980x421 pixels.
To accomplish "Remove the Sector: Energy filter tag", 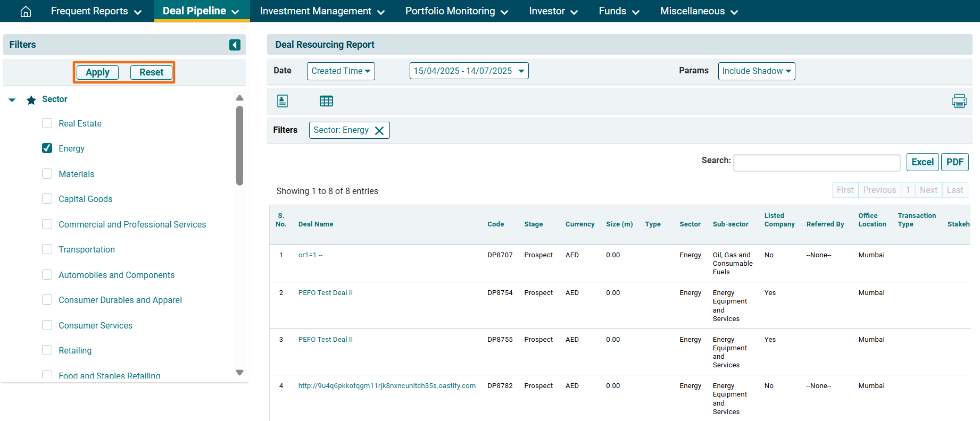I will click(x=379, y=131).
